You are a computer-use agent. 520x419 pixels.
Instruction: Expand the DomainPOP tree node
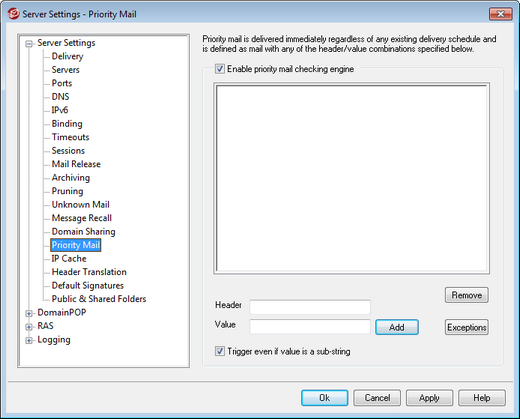coord(29,313)
